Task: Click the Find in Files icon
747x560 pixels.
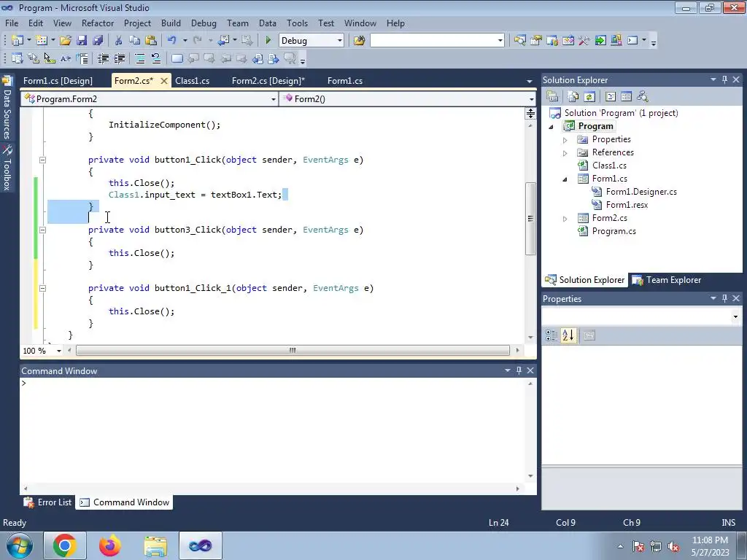Action: (x=359, y=41)
